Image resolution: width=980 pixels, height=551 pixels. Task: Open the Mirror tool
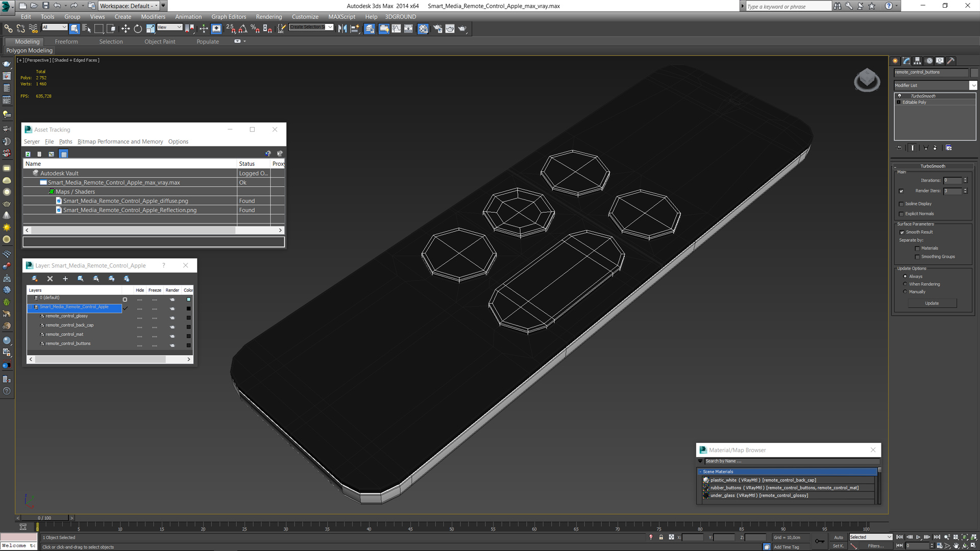(x=342, y=29)
